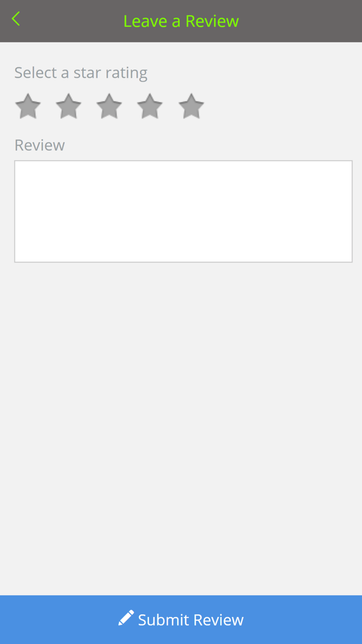Pick the fourth star rating
362x644 pixels.
[x=150, y=106]
